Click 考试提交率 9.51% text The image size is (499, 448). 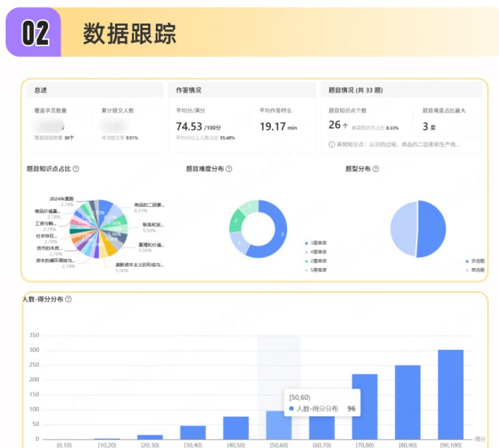[120, 138]
